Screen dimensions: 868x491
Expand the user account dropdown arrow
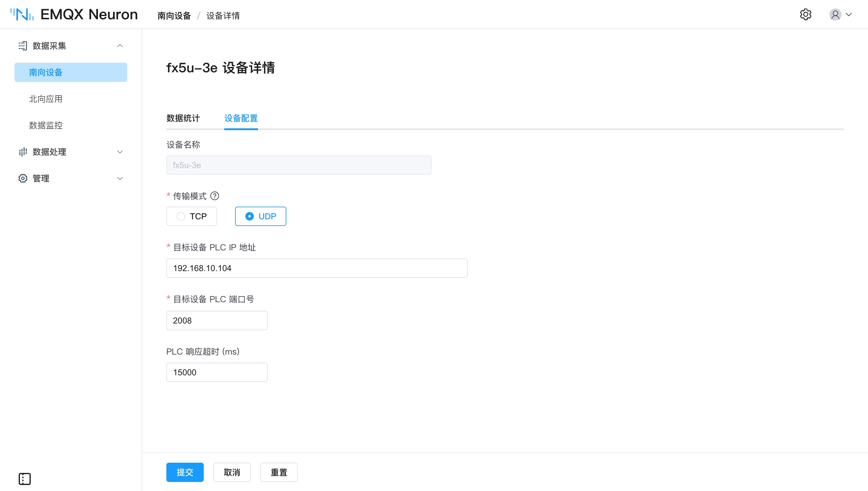(849, 14)
